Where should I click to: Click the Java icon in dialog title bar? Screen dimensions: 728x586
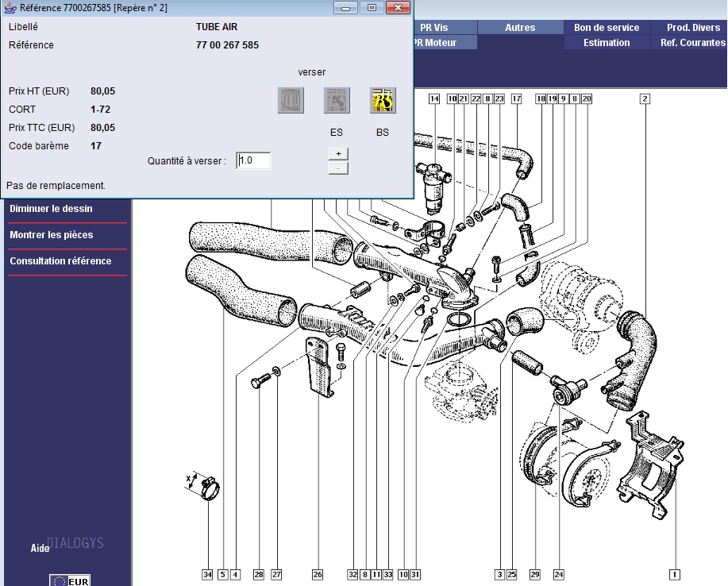10,7
